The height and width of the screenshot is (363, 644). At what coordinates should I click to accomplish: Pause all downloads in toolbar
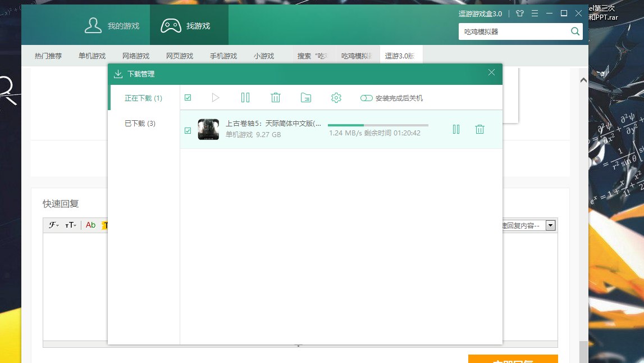coord(245,97)
